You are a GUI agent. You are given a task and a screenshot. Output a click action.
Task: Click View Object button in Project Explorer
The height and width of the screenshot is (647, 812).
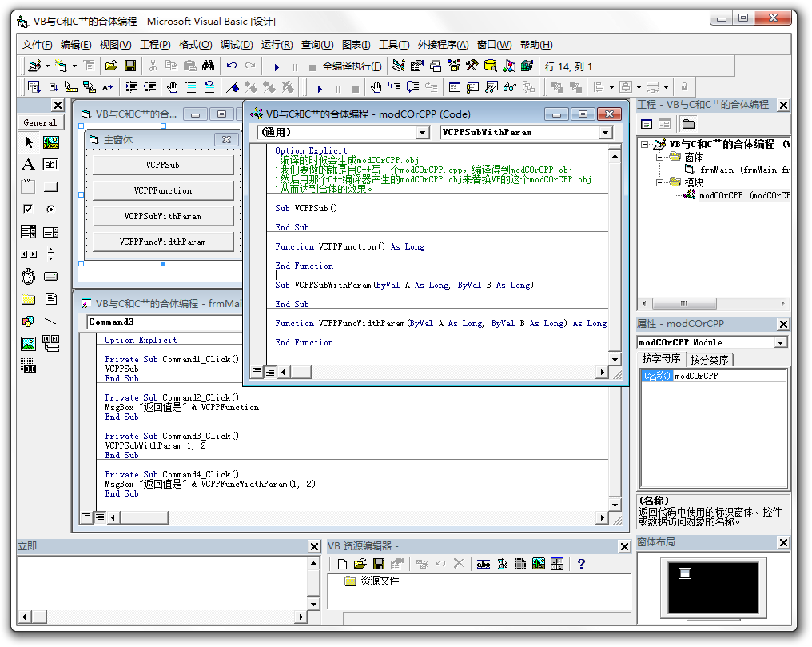[664, 124]
